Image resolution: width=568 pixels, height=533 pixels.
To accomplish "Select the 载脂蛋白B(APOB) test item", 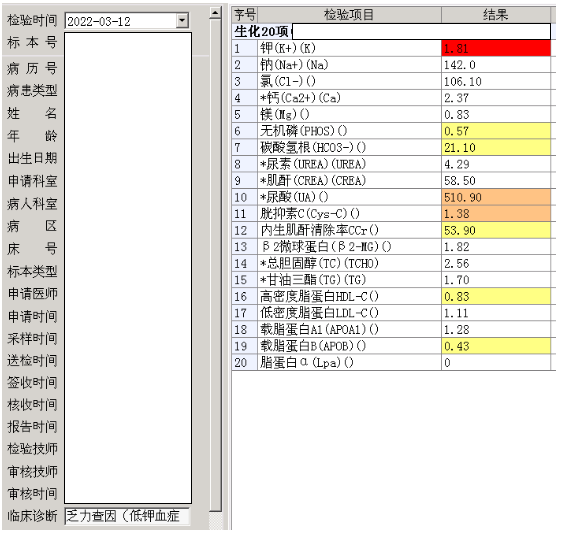I will 349,346.
